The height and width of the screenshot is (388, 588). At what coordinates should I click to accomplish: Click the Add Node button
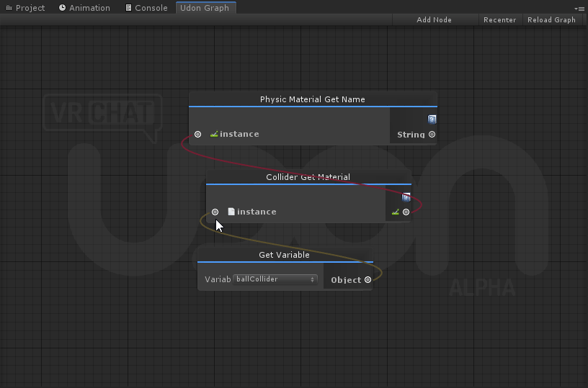coord(434,20)
